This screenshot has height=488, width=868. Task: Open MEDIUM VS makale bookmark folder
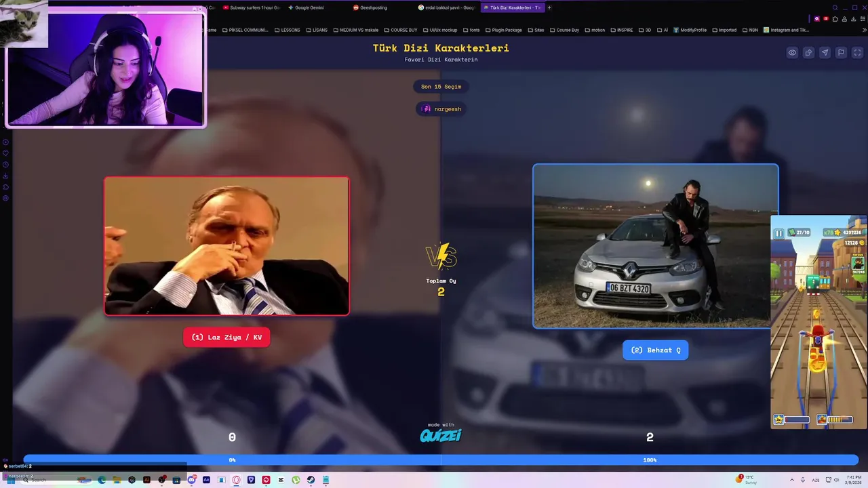point(355,30)
